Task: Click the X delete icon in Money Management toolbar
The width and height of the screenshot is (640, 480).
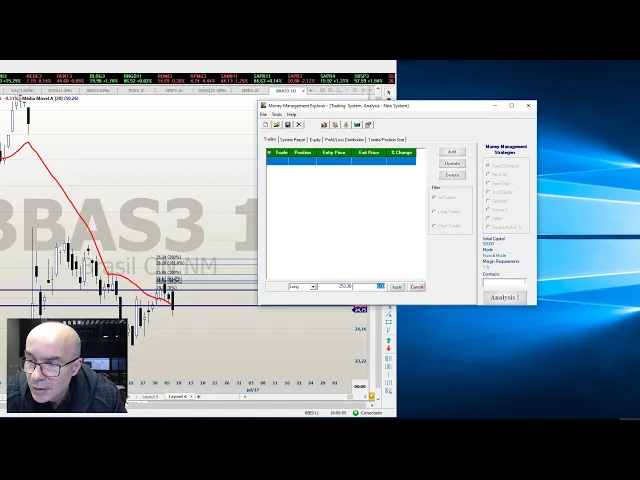Action: [299, 125]
